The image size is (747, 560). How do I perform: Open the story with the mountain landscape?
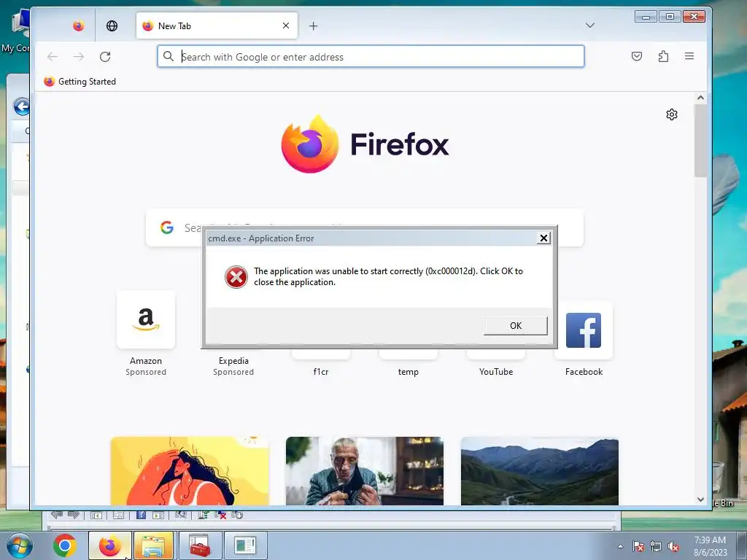coord(540,471)
